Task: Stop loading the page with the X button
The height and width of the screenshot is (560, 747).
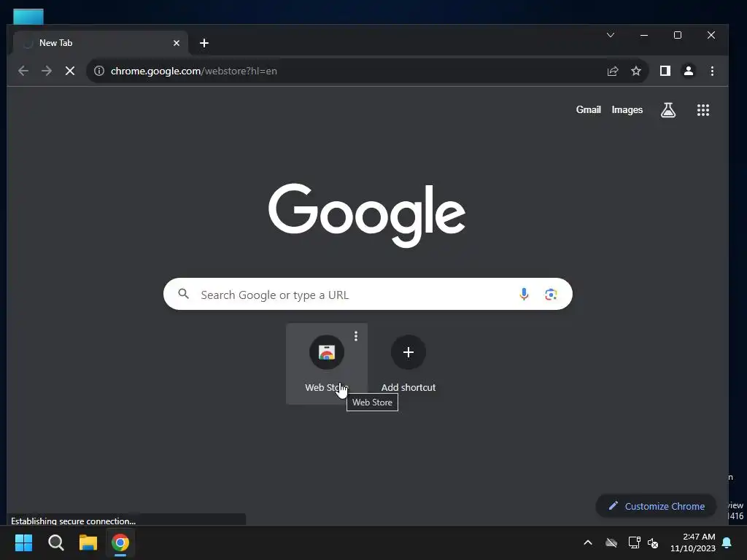Action: click(70, 71)
